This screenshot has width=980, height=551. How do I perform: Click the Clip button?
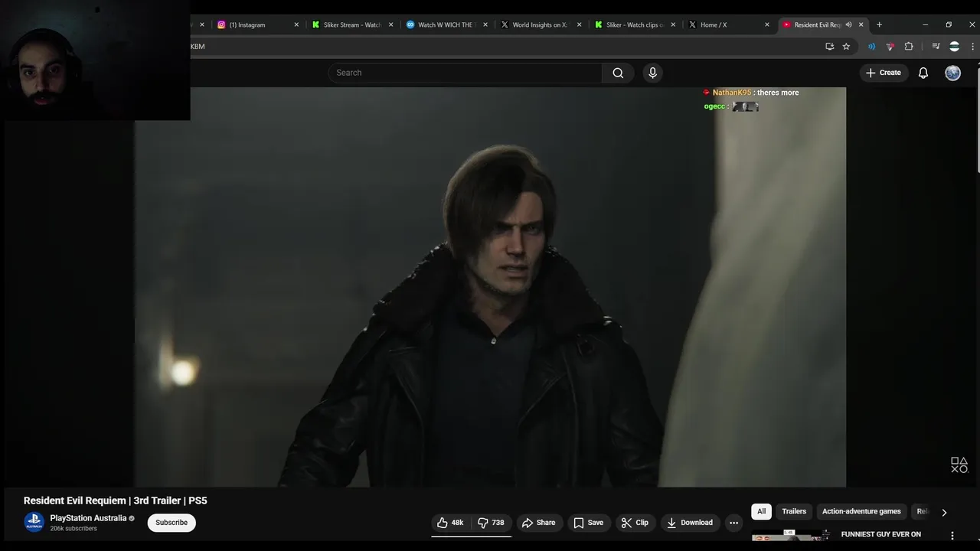[x=635, y=523]
